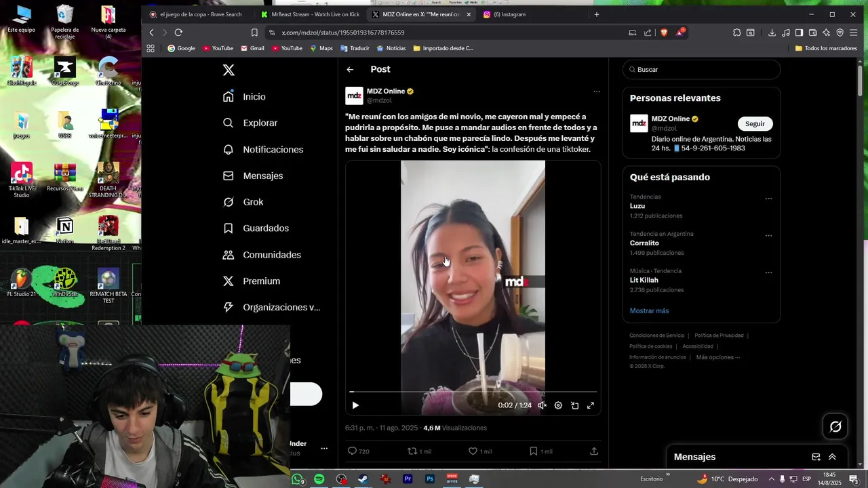Reload the page
Image resolution: width=868 pixels, height=488 pixels.
tap(178, 33)
